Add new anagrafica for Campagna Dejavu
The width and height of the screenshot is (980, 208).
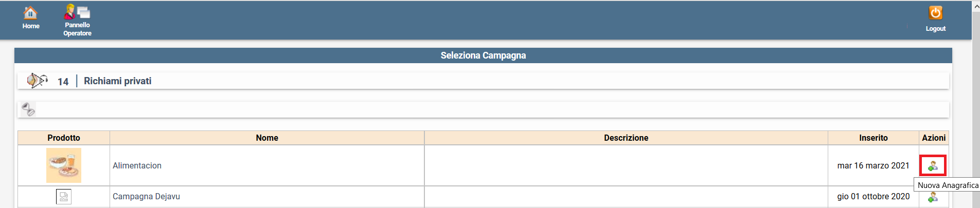click(933, 197)
